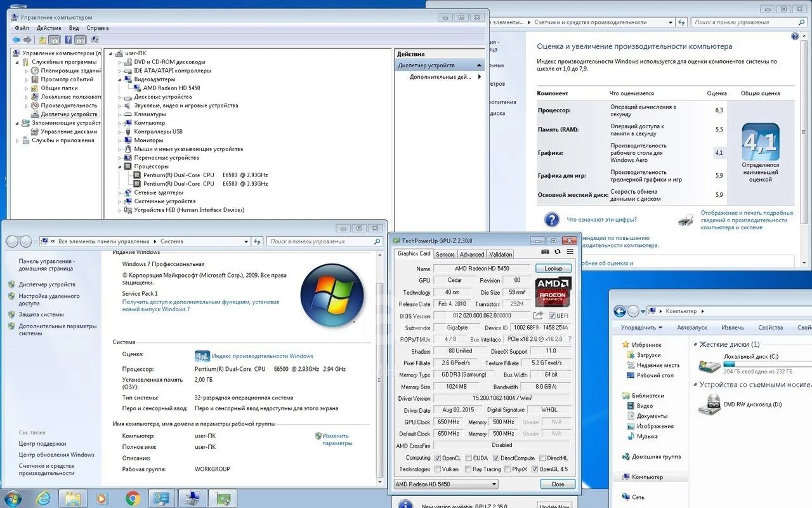Click search field in System window
The height and width of the screenshot is (508, 812).
click(324, 241)
